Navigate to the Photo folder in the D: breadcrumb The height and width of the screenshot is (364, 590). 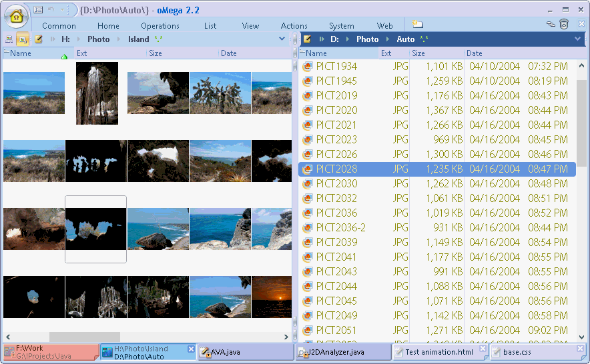367,39
